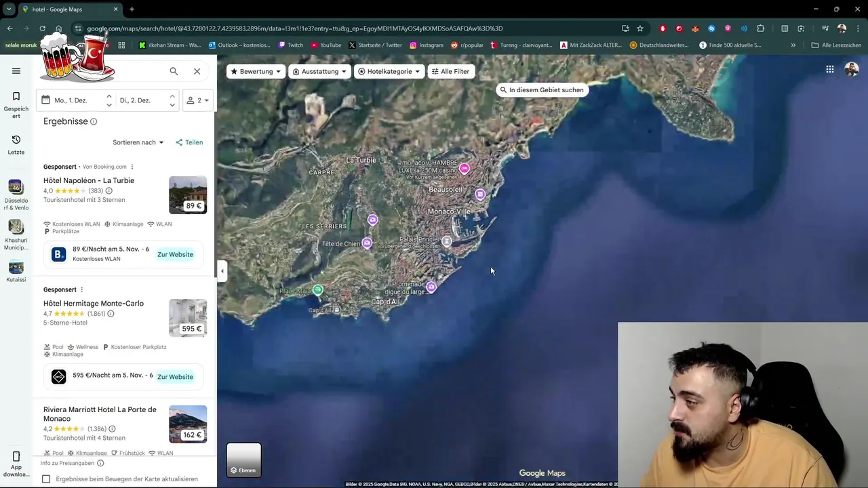Click Zur Website for the 89 € offer

click(175, 254)
